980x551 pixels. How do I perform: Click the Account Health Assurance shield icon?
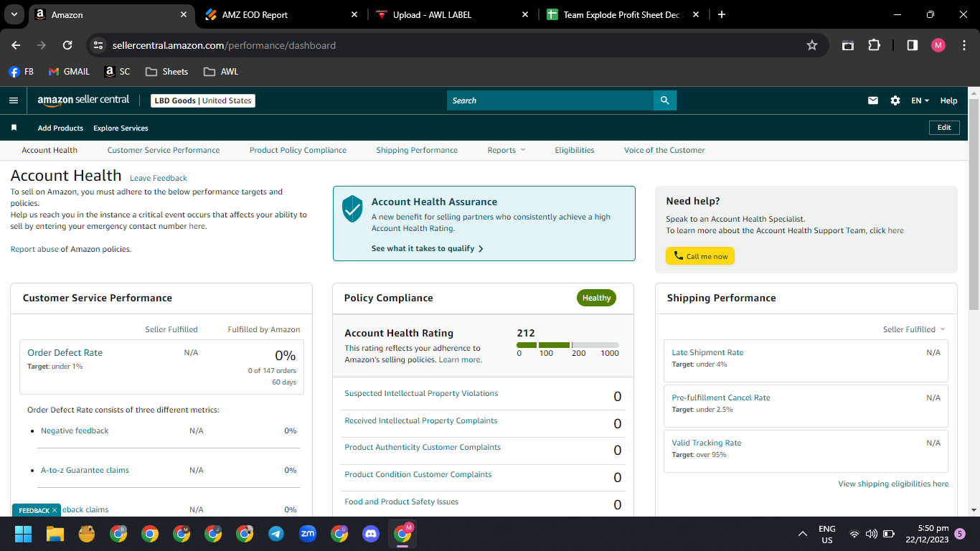coord(352,209)
